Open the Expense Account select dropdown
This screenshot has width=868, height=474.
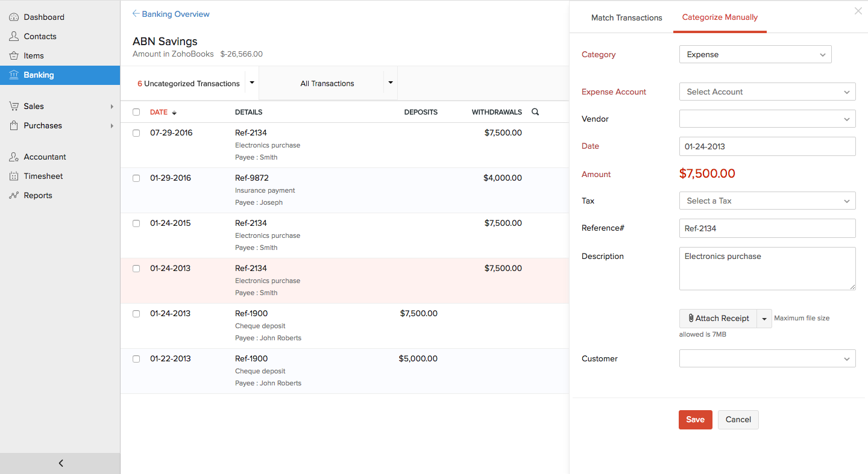767,92
